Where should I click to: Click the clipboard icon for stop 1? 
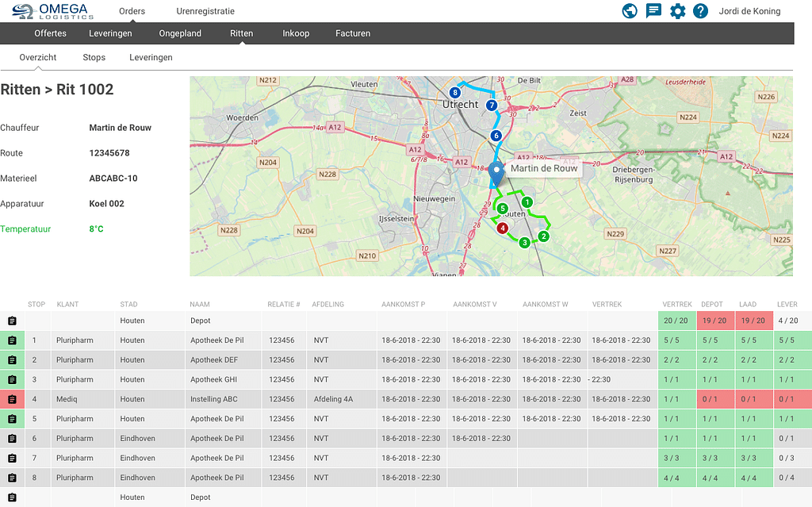click(12, 340)
